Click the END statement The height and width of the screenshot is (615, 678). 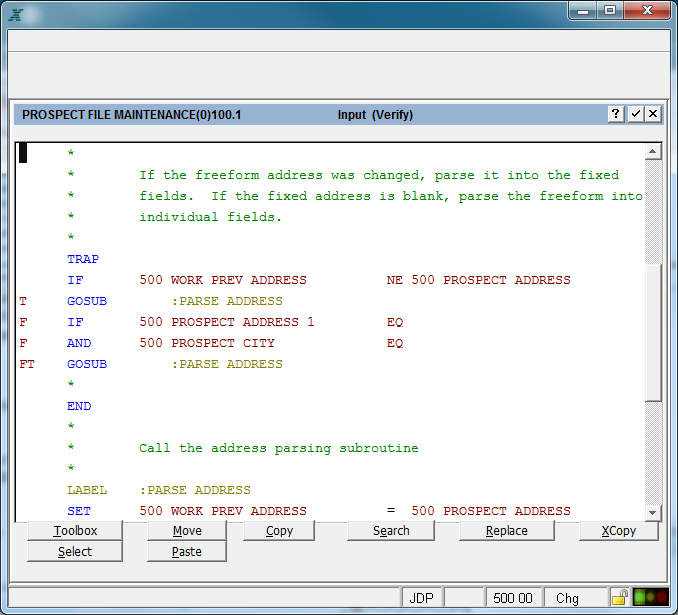click(79, 406)
